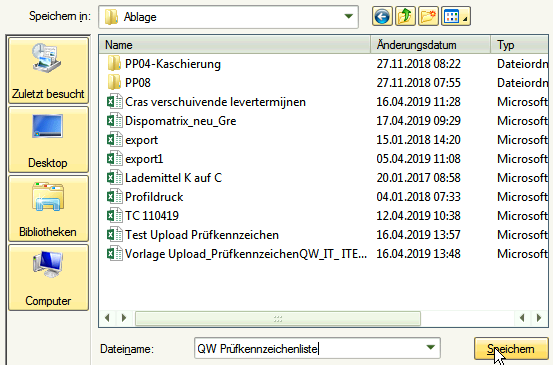The height and width of the screenshot is (365, 553).
Task: Create a new folder
Action: (428, 16)
